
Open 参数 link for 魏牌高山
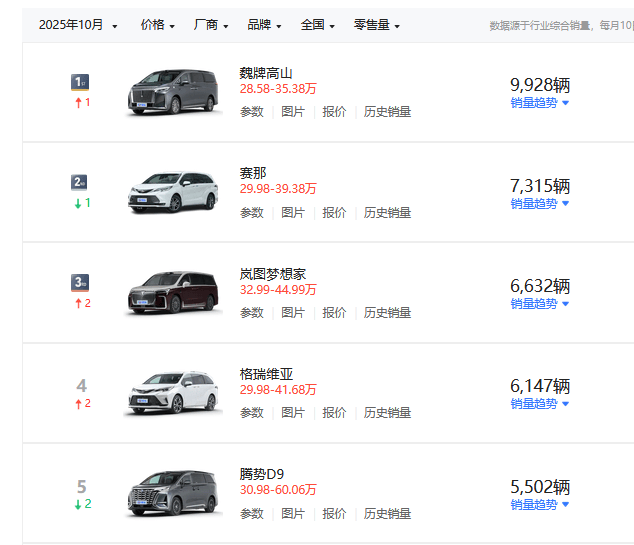click(x=252, y=112)
